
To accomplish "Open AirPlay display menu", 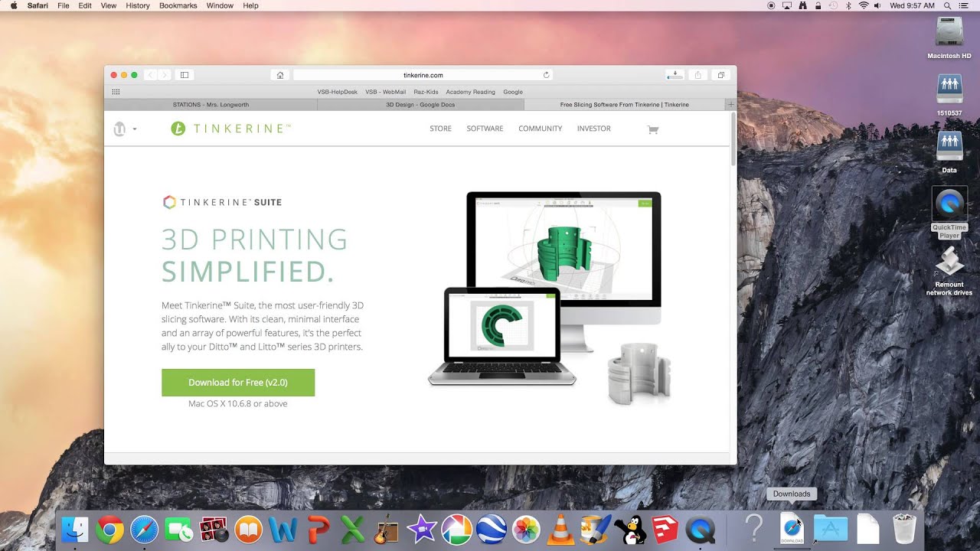I will click(x=787, y=5).
